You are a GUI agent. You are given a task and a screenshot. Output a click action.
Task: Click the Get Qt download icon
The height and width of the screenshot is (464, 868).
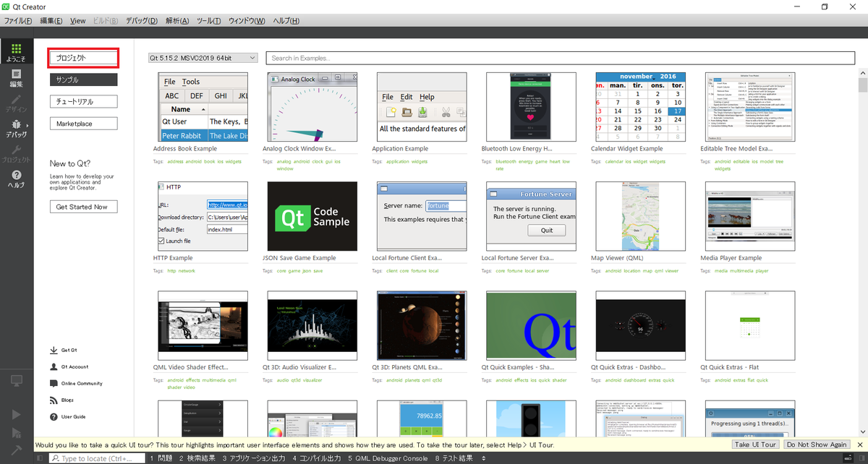54,350
